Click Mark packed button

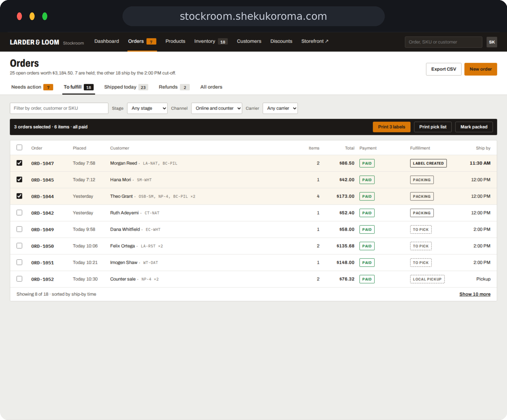tap(474, 127)
